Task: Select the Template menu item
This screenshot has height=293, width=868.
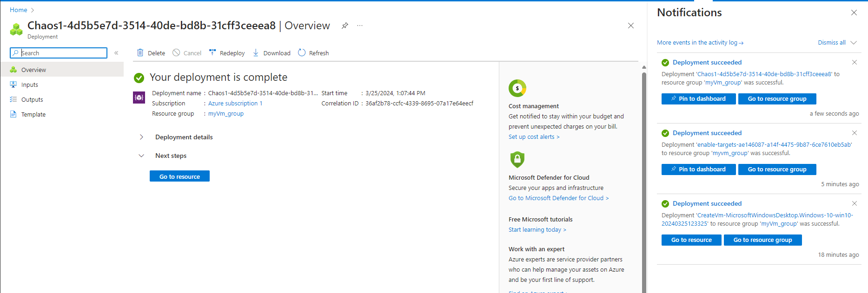Action: 33,115
